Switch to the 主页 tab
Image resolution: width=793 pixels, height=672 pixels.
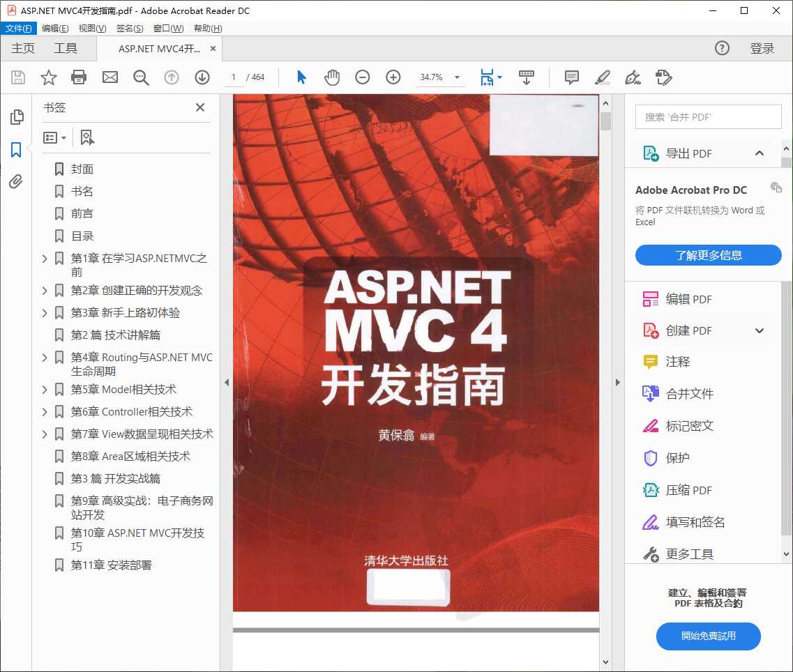(23, 49)
